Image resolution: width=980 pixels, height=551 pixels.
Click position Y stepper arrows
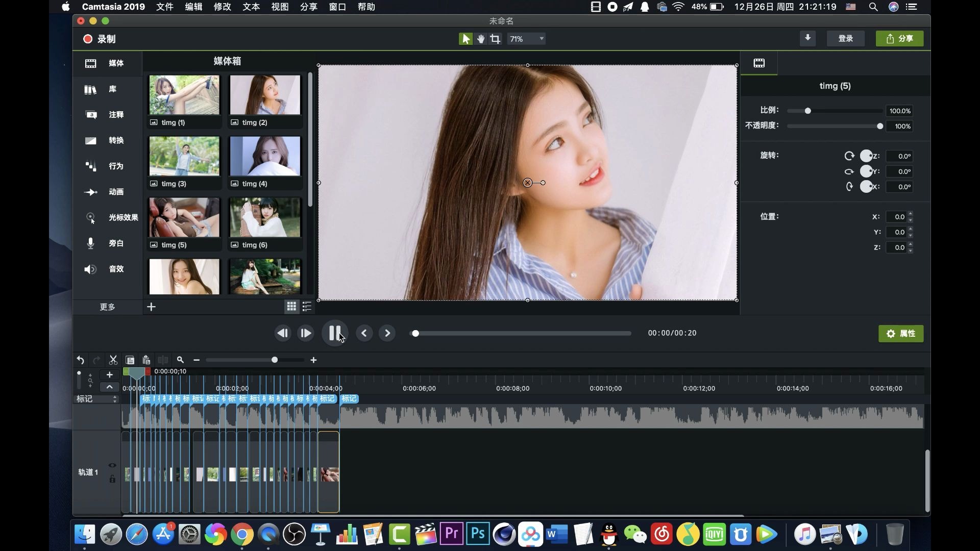911,232
